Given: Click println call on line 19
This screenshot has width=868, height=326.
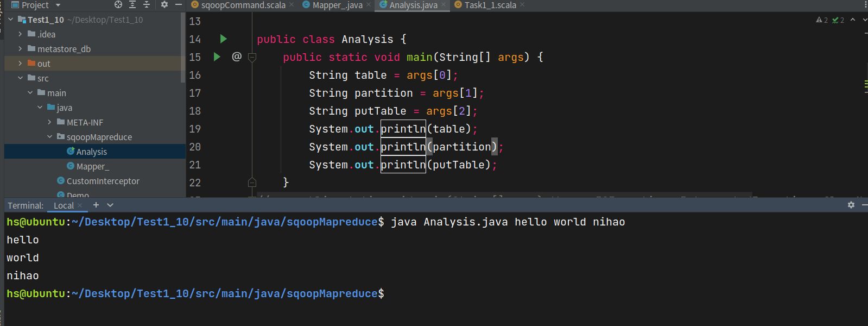Looking at the screenshot, I should pyautogui.click(x=403, y=129).
